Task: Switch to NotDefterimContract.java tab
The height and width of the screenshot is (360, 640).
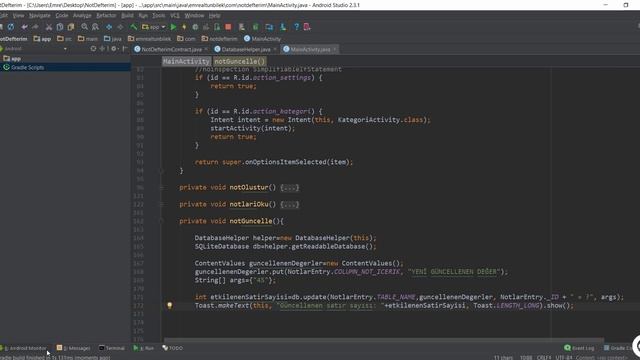Action: point(171,49)
